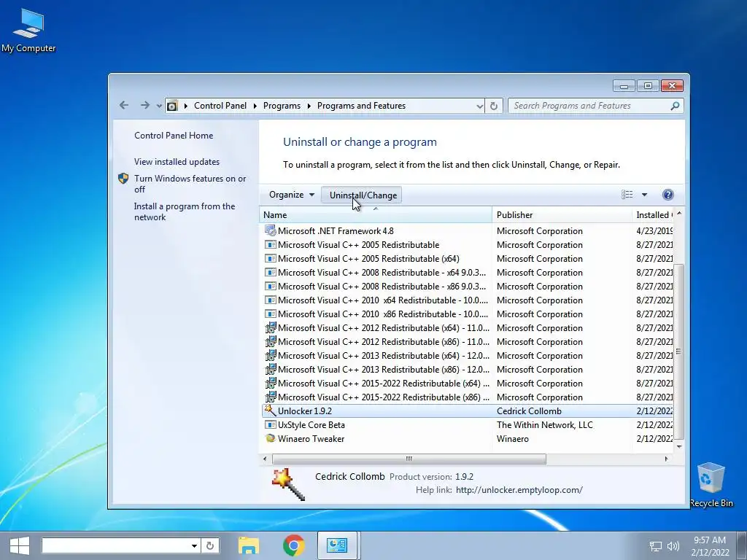This screenshot has height=560, width=747.
Task: Click publisher Cedrick Collomb in the list
Action: [x=529, y=411]
